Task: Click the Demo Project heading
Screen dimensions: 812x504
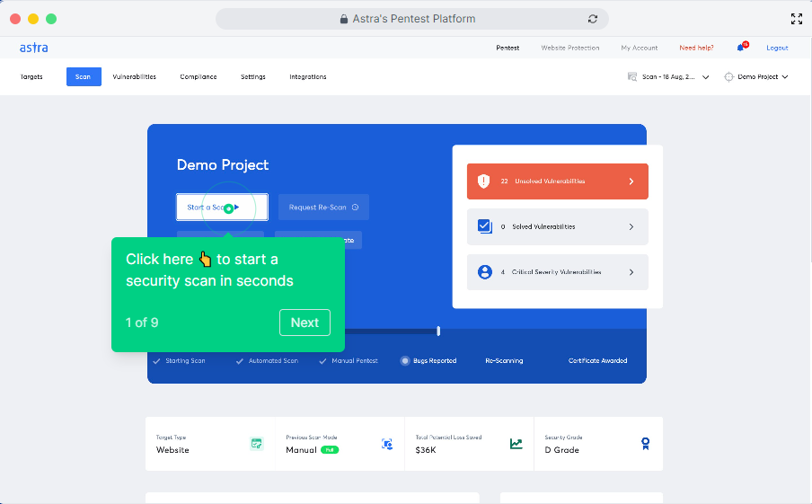Action: pos(223,164)
